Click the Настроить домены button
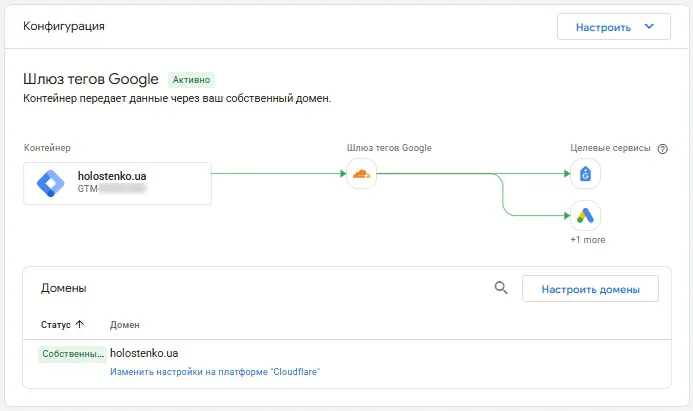 point(590,289)
